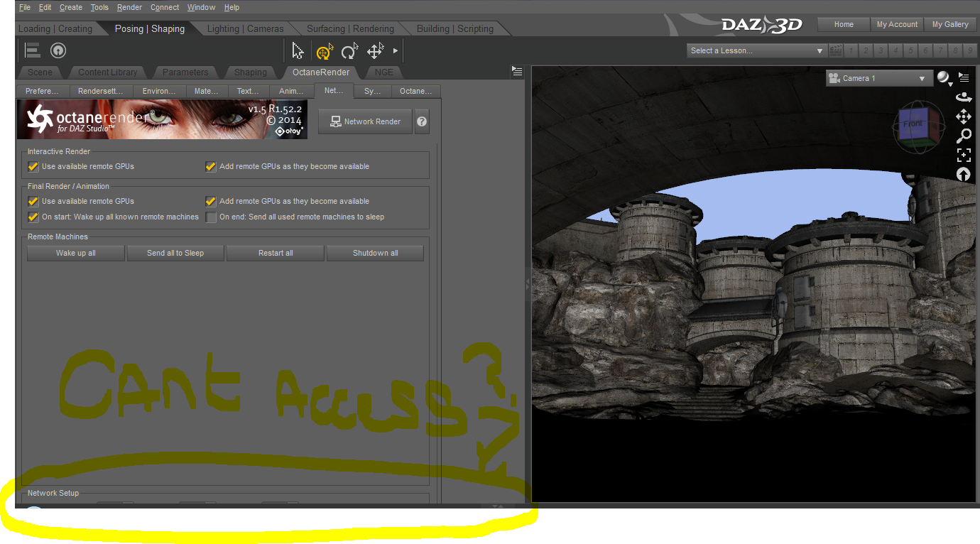
Task: Switch to Loading | Creating activity tab
Action: click(x=55, y=28)
